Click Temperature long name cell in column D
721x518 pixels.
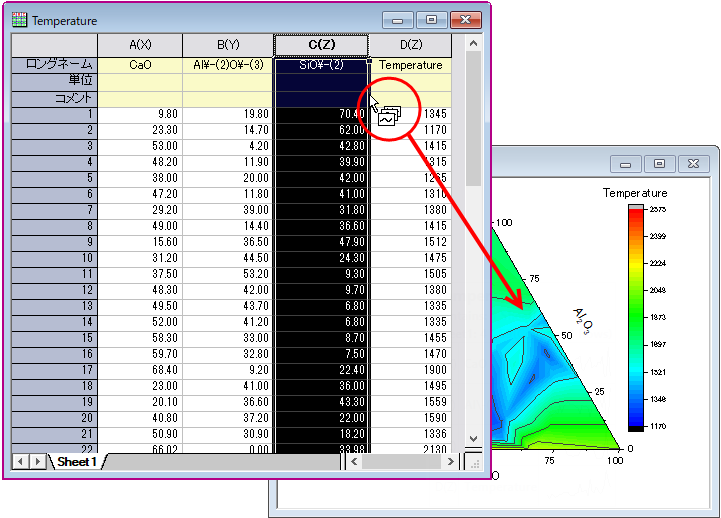pyautogui.click(x=411, y=65)
